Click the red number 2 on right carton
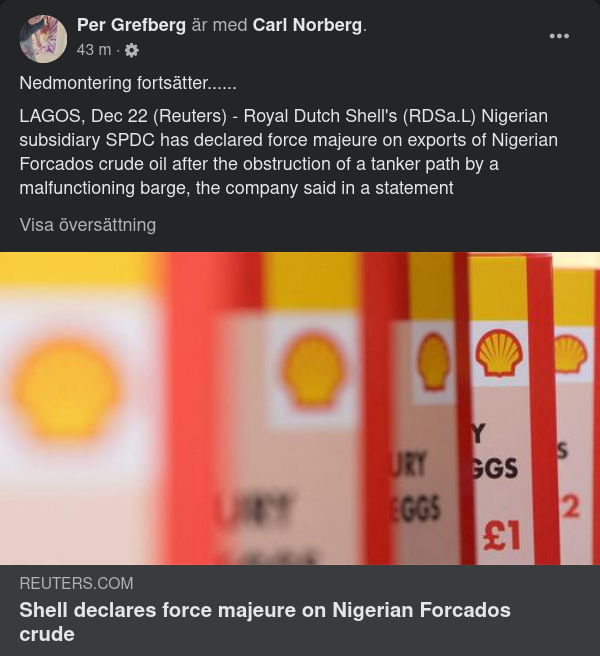Image resolution: width=600 pixels, height=656 pixels. tap(570, 508)
